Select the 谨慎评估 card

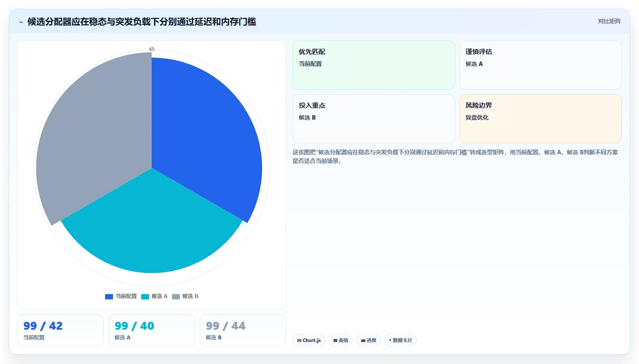(x=540, y=65)
